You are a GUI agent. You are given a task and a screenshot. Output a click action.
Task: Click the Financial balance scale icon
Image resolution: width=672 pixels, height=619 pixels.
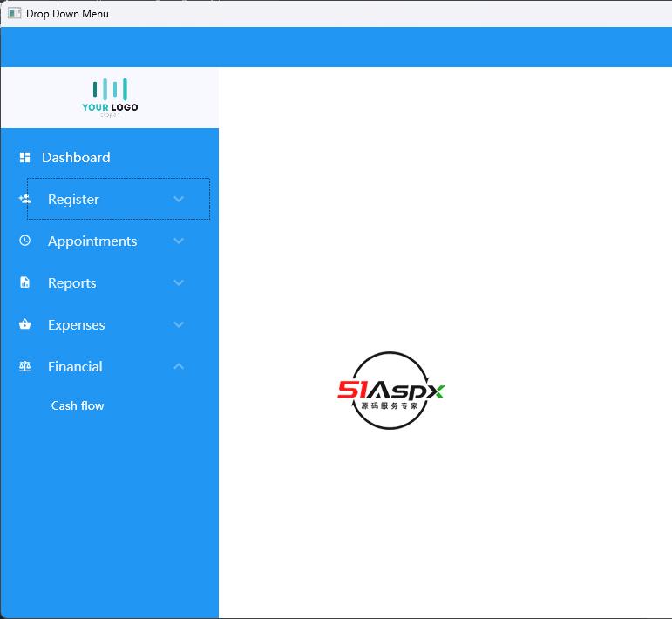(25, 366)
